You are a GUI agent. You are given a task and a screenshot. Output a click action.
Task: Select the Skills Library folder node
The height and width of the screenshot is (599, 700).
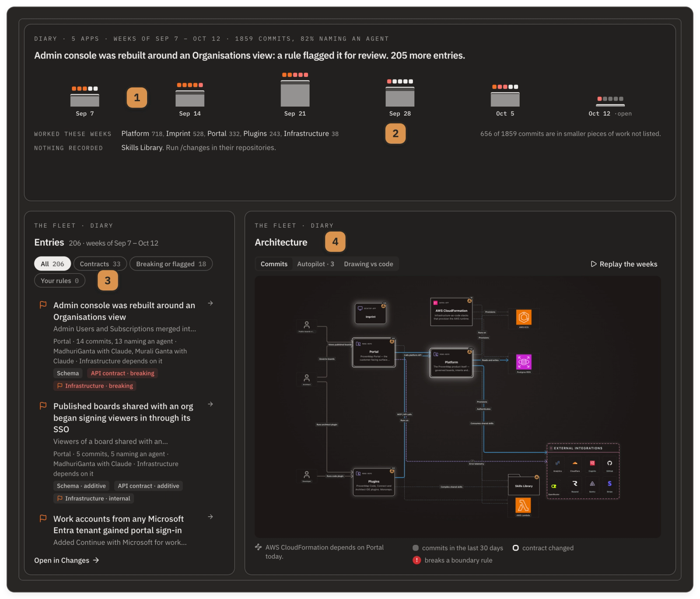(x=524, y=485)
